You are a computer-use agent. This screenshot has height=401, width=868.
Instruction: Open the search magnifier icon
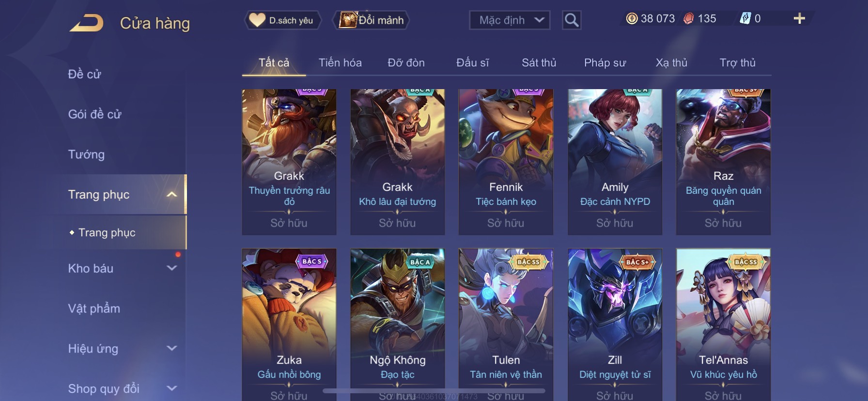(x=572, y=20)
